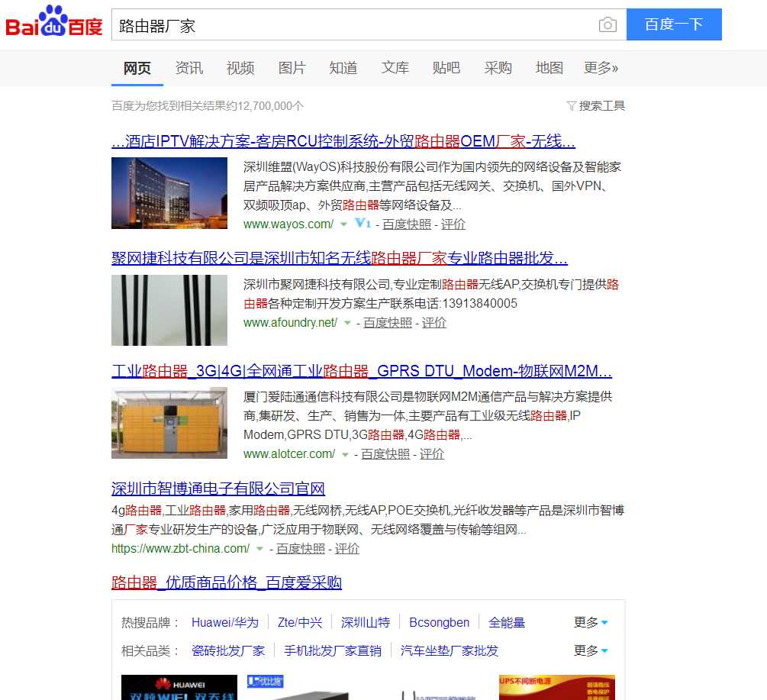Expand 更多 in 相关品类 row

pos(591,650)
